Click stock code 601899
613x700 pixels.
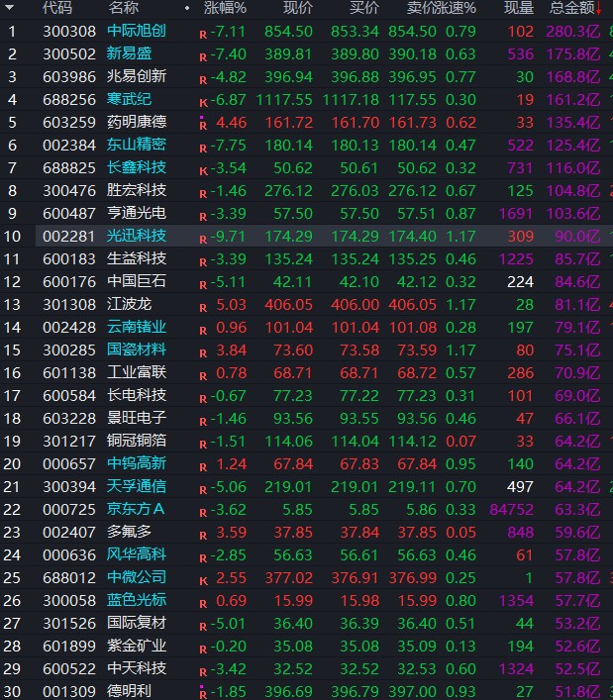[69, 646]
